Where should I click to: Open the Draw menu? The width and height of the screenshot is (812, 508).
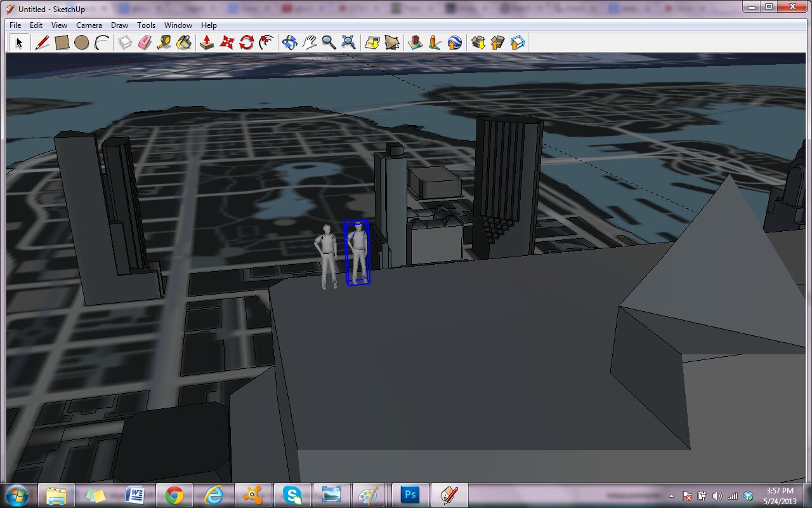[x=119, y=25]
